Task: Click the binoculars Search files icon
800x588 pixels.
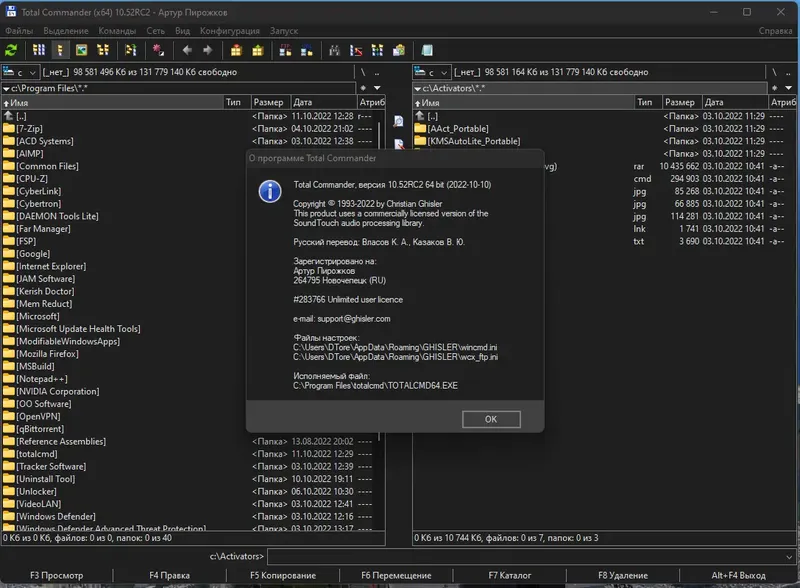Action: (x=333, y=50)
